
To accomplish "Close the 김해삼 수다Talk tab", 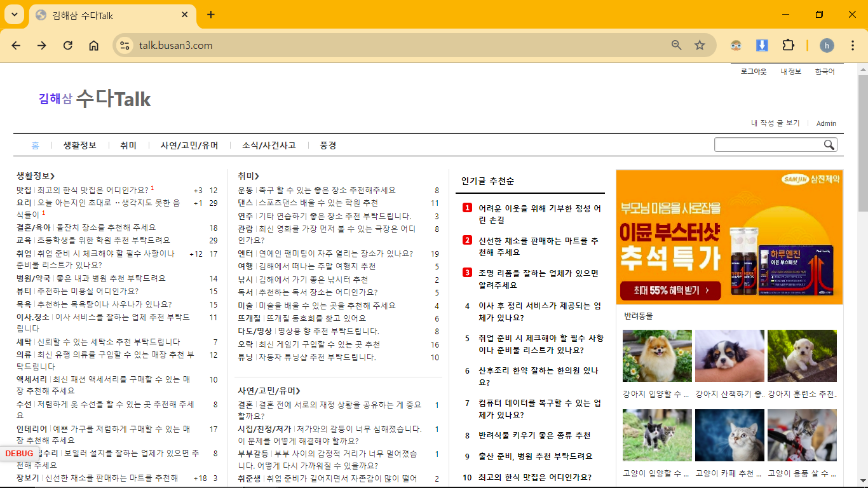I will (x=185, y=15).
